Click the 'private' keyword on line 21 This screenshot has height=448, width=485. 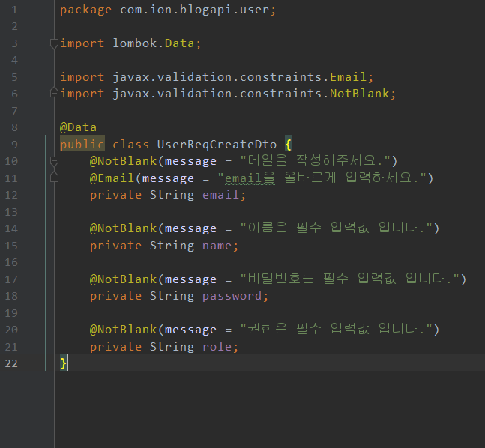click(115, 347)
